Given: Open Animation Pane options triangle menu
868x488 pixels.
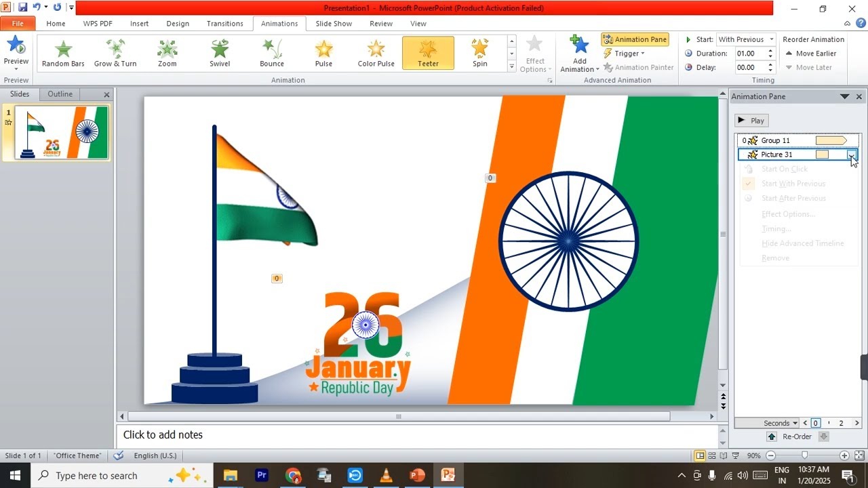Looking at the screenshot, I should (844, 96).
